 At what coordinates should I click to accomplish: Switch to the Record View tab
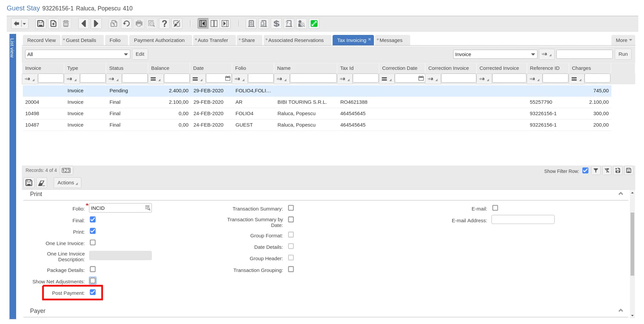coord(41,40)
